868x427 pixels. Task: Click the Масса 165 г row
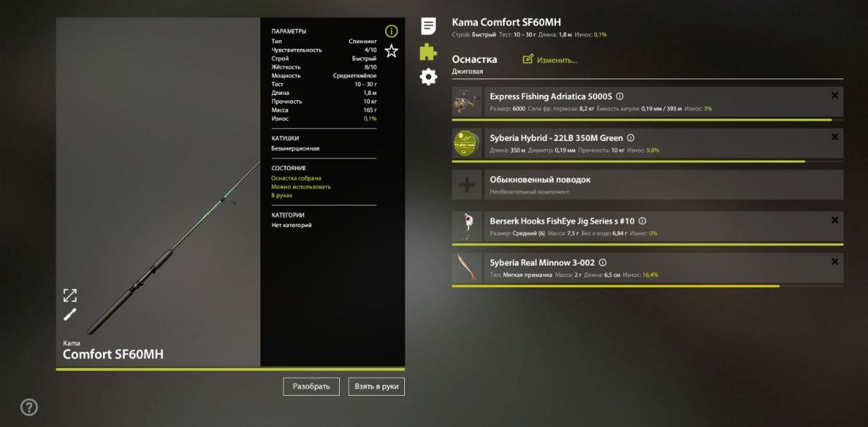click(323, 110)
